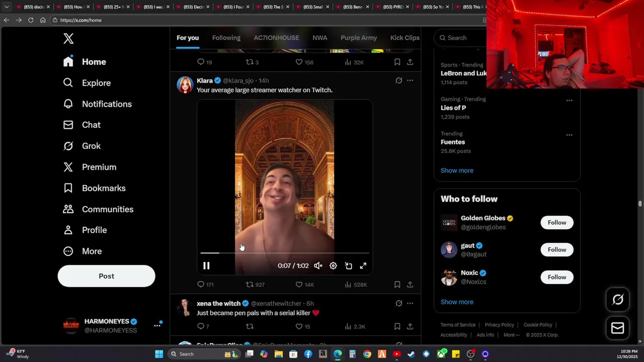This screenshot has height=362, width=644.
Task: Reload the browser page
Action: click(31, 20)
